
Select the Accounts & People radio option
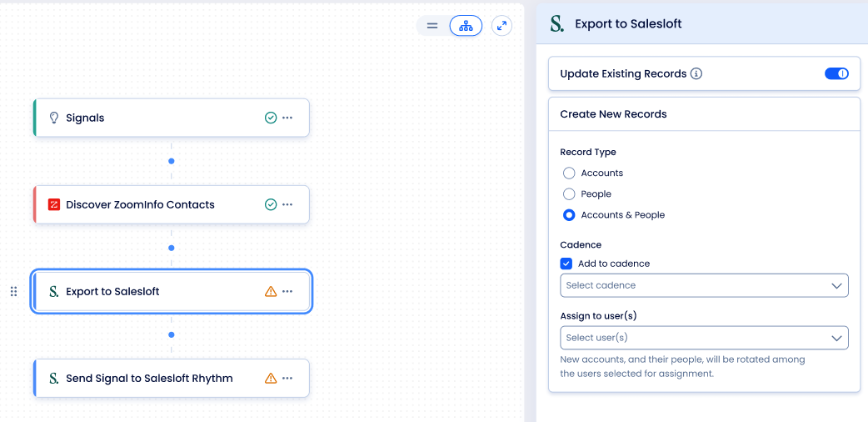coord(569,215)
